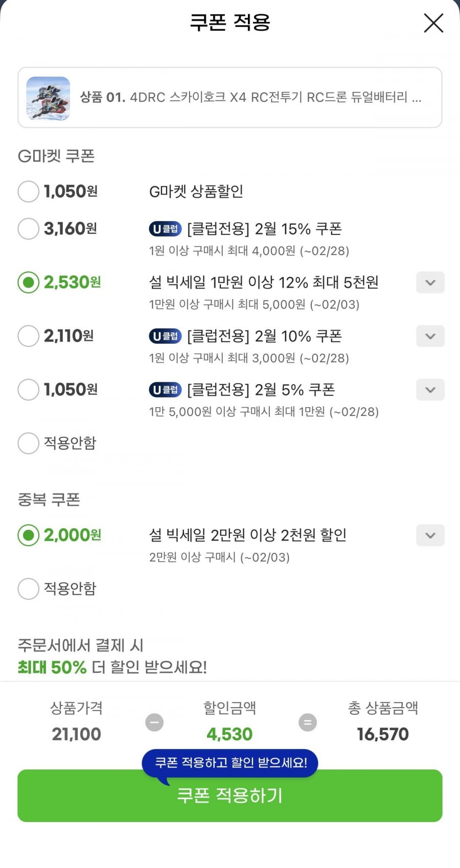
Task: Expand details for 2천원 할인 duplicate coupon
Action: (x=430, y=535)
